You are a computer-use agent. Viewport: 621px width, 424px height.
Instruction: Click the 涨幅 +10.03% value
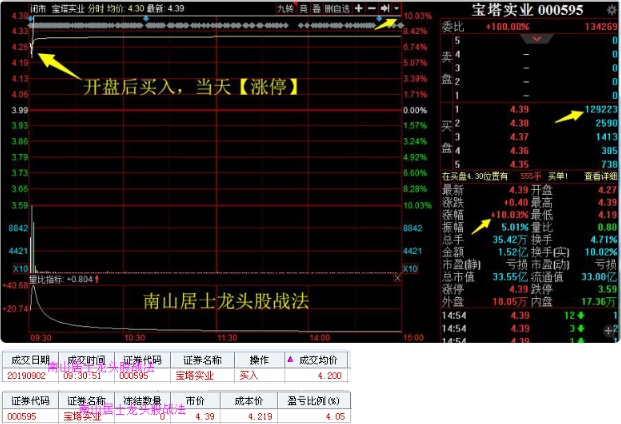click(509, 215)
